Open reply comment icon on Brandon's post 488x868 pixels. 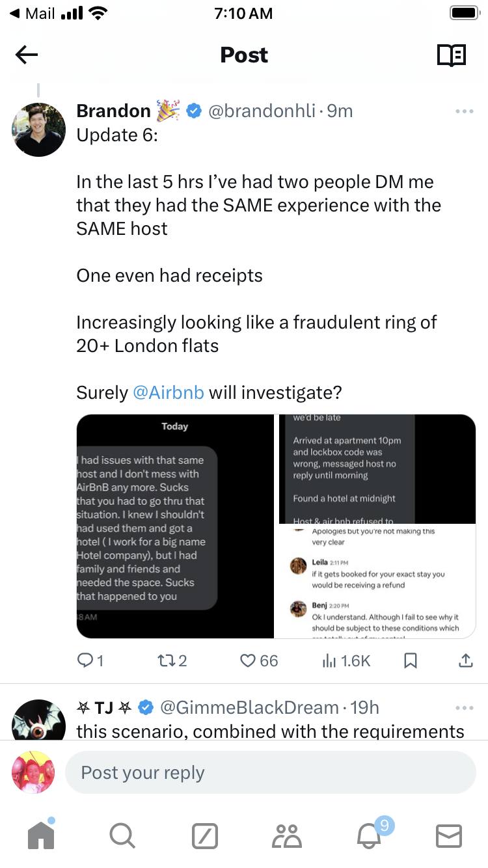click(x=86, y=660)
